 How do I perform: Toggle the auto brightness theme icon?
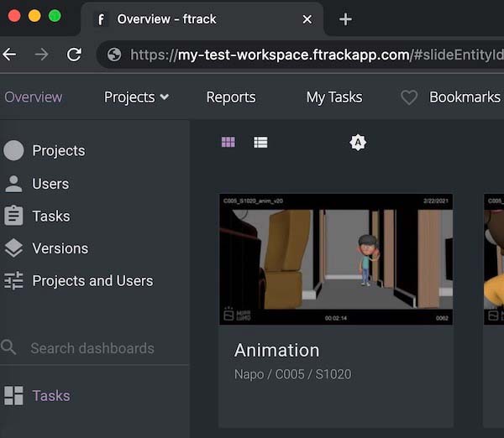tap(358, 143)
